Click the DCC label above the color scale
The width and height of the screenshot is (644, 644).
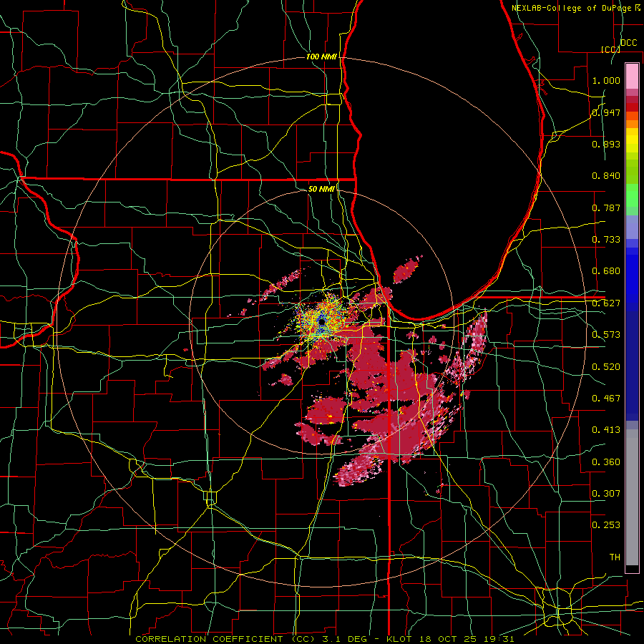tap(628, 42)
